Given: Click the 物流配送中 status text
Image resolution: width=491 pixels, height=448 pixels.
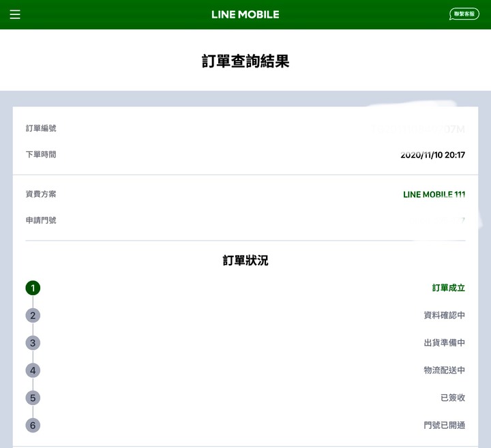Looking at the screenshot, I should click(x=445, y=370).
